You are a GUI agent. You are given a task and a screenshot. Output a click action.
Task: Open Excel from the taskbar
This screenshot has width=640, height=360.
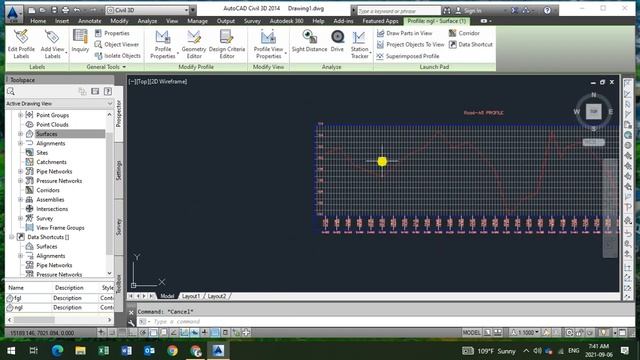(x=103, y=350)
